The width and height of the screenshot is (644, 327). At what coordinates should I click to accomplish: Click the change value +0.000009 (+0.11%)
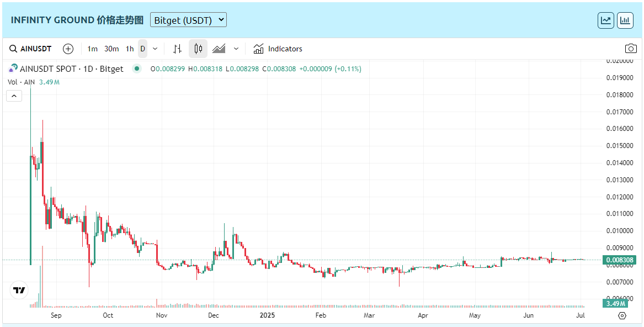click(330, 69)
